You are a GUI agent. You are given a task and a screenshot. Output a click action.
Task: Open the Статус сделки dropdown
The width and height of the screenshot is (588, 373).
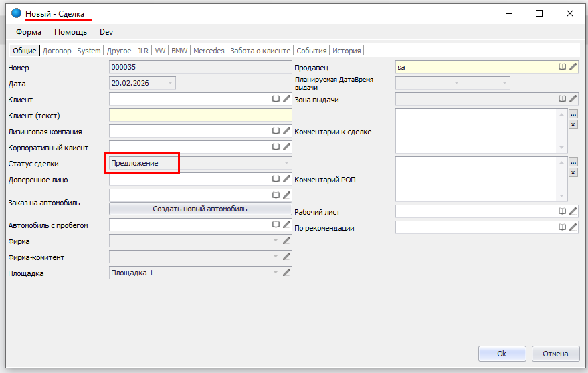point(286,163)
